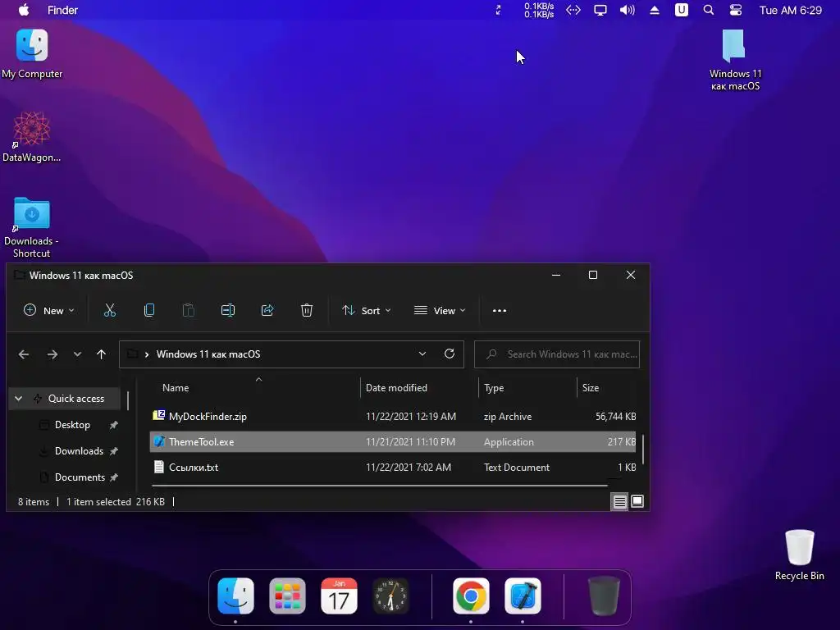Open Calendar icon showing 17 in dock

pos(339,596)
